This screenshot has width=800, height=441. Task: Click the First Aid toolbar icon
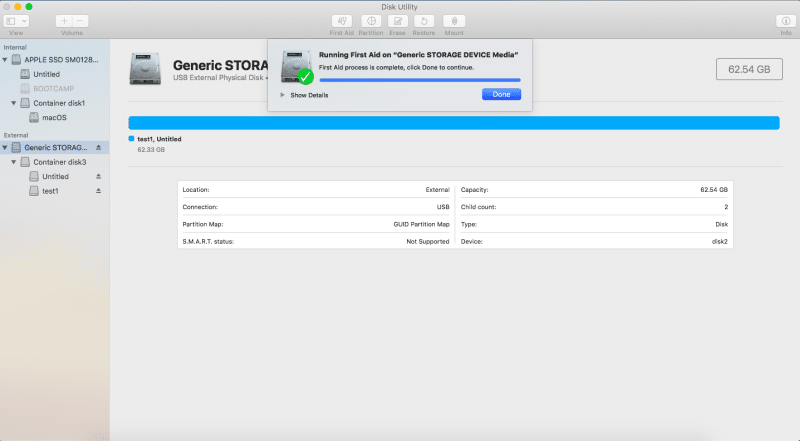point(342,21)
